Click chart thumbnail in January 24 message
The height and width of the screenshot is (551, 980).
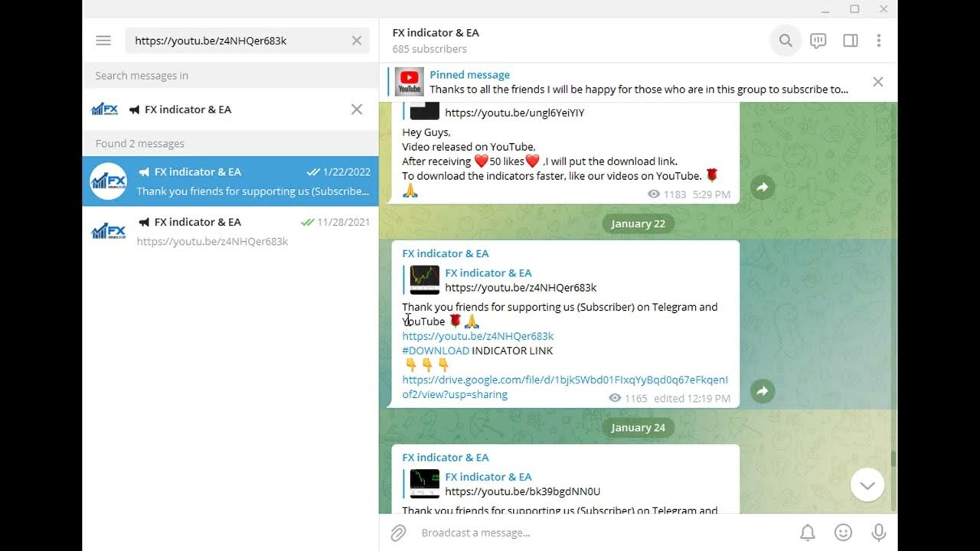coord(425,484)
